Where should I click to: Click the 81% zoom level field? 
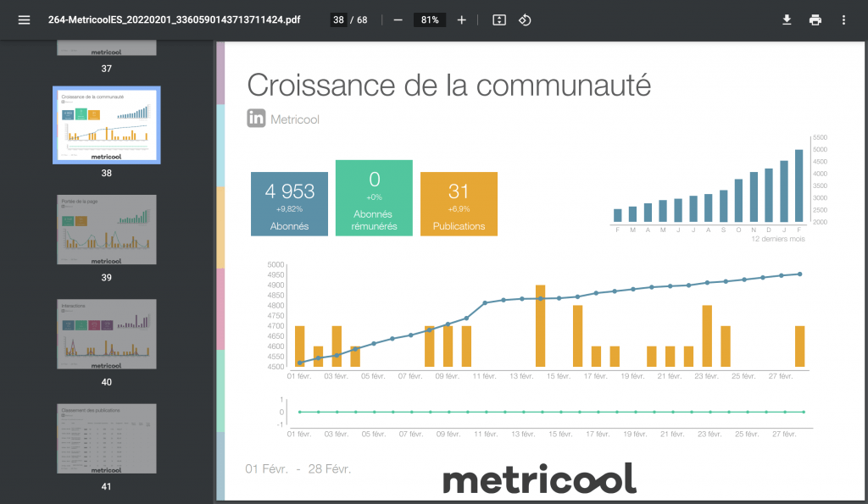(x=429, y=19)
